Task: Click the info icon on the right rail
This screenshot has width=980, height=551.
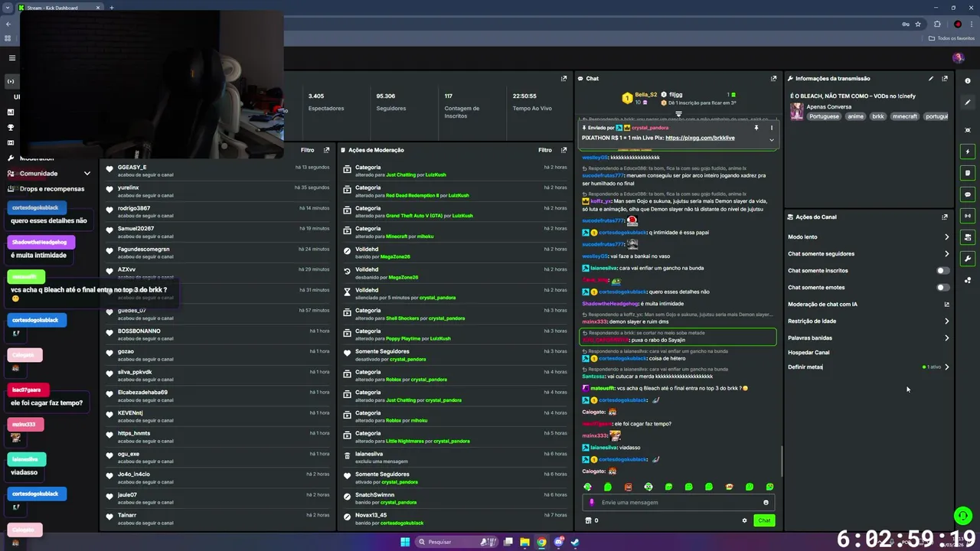Action: tap(968, 81)
